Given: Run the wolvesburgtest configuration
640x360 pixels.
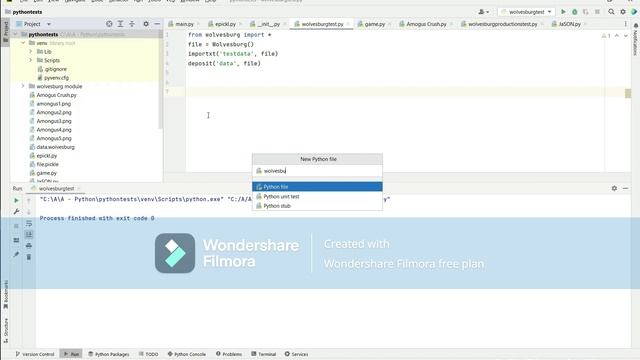Looking at the screenshot, I should 563,12.
